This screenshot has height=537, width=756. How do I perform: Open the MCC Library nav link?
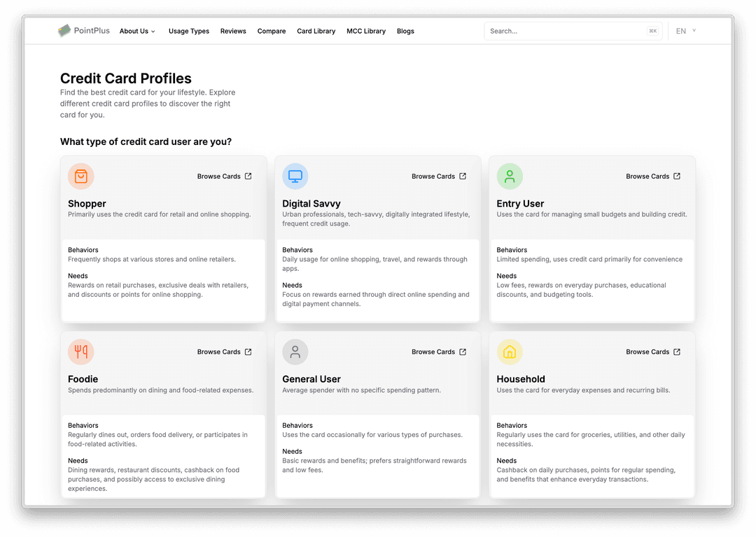[x=366, y=31]
